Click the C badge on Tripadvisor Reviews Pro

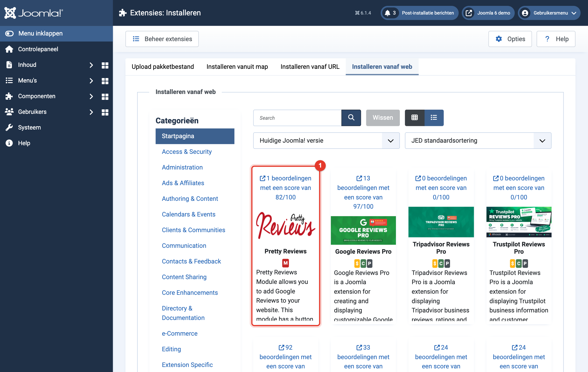tap(441, 263)
